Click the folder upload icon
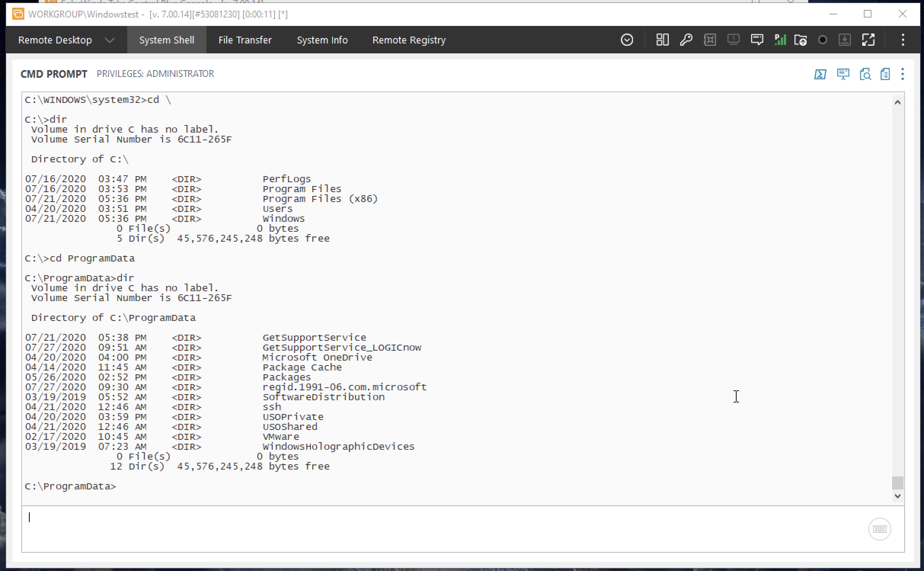This screenshot has height=571, width=924. pyautogui.click(x=801, y=40)
